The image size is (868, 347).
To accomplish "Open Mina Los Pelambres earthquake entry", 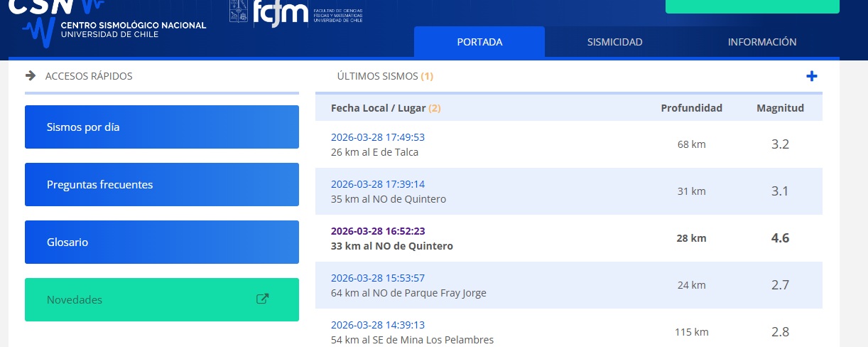I will coord(377,325).
